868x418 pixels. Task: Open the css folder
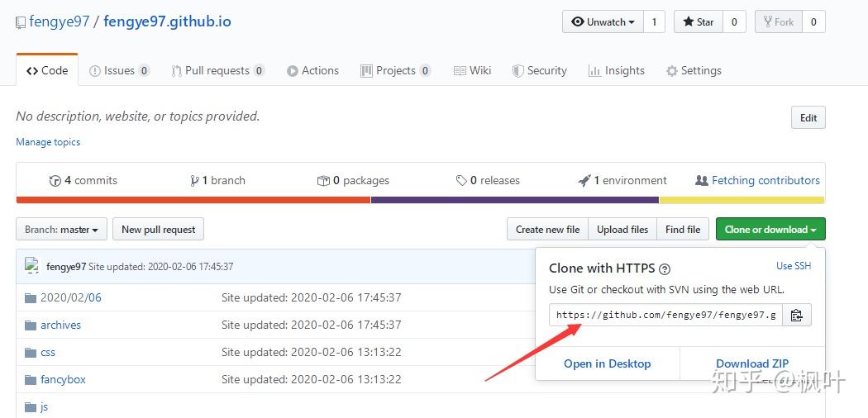[48, 352]
